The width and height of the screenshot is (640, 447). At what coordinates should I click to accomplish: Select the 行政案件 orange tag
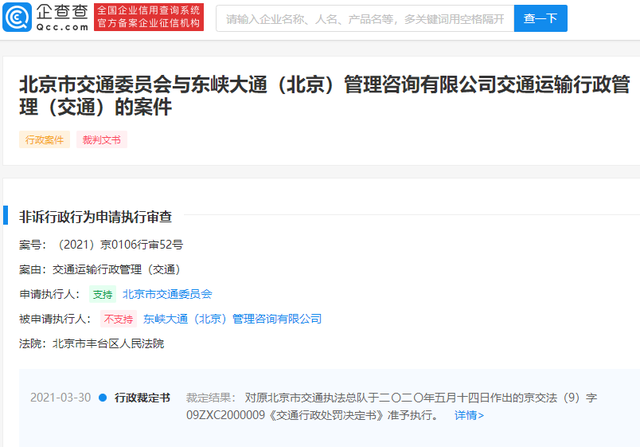[x=44, y=140]
